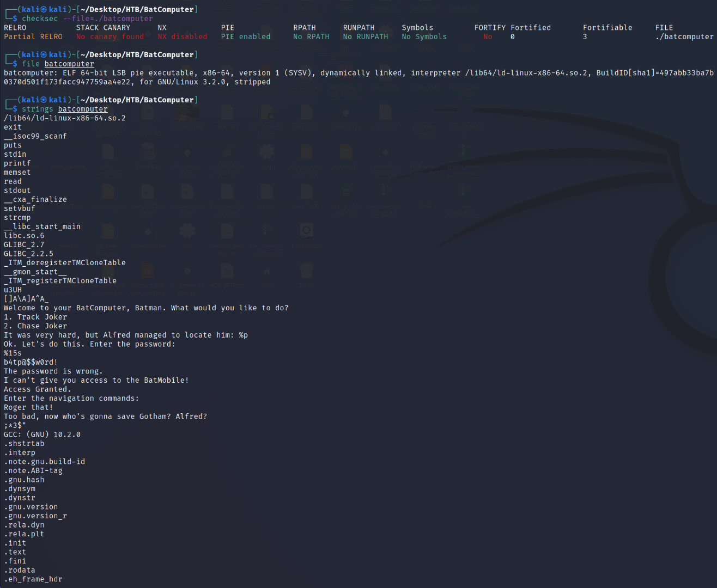
Task: Select the red 'NX disabled' value
Action: tap(183, 36)
